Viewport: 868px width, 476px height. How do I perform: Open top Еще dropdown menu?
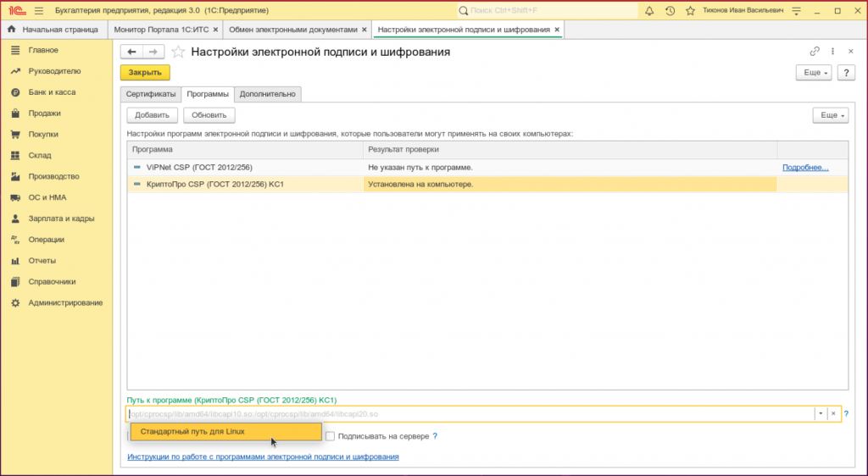point(814,73)
